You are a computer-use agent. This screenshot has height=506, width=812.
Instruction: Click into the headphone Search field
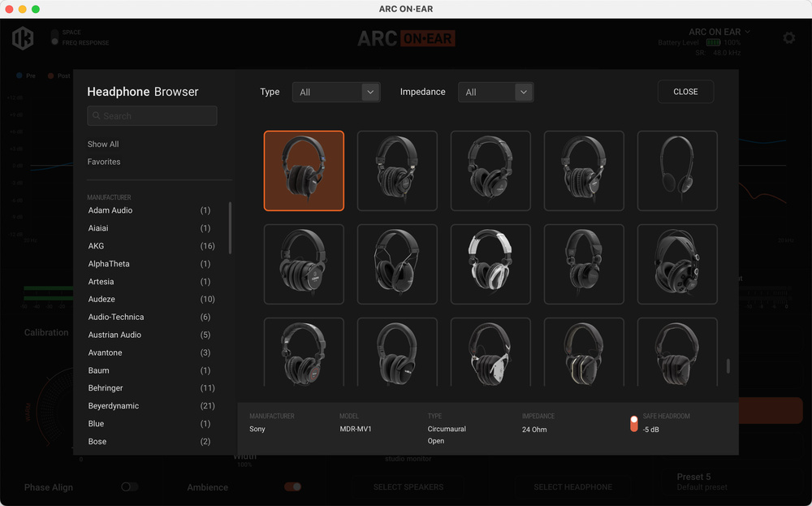coord(153,116)
